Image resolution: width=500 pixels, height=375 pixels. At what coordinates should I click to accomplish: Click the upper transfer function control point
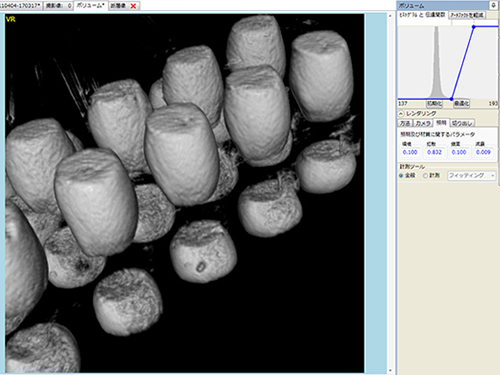(x=474, y=27)
